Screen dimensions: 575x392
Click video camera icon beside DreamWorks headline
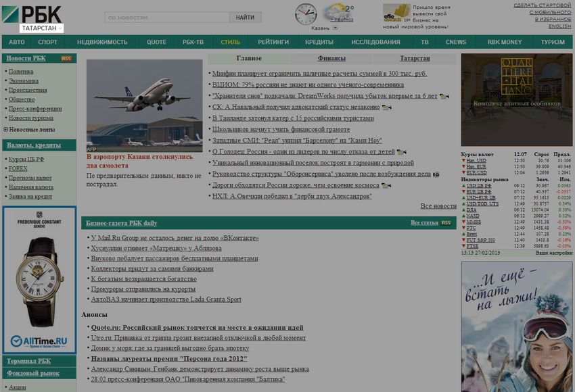pos(444,96)
